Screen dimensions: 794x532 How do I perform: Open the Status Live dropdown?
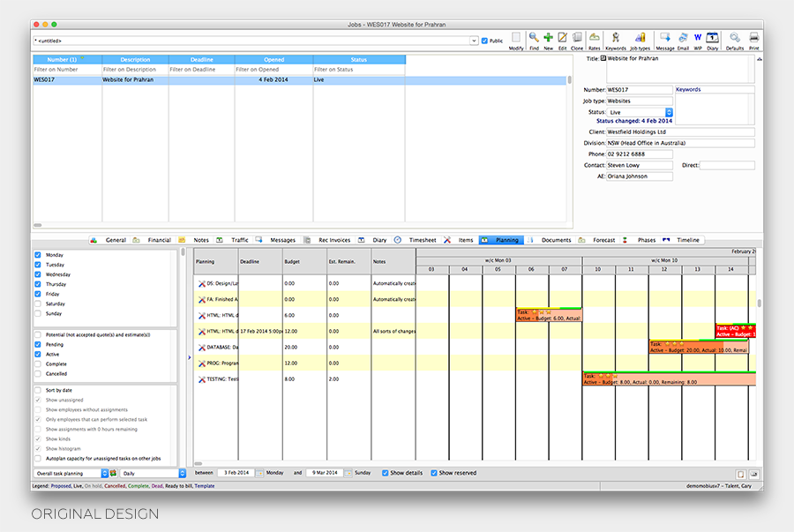coord(640,112)
